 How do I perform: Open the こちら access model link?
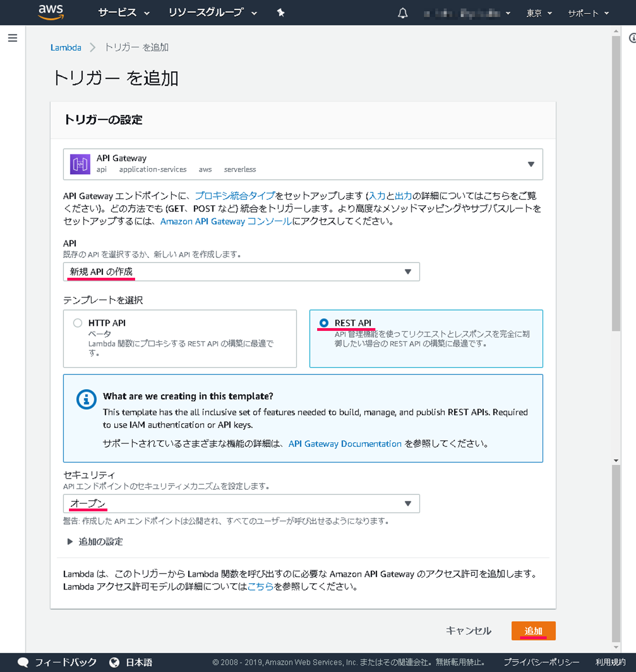coord(261,587)
